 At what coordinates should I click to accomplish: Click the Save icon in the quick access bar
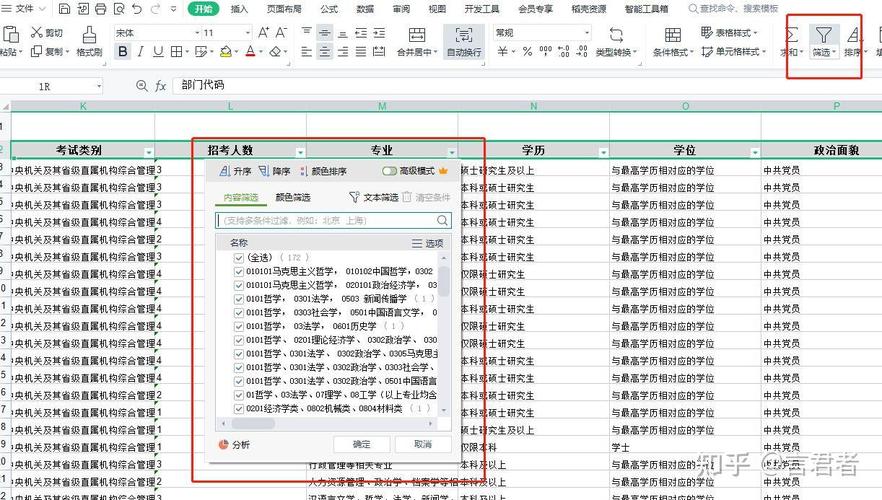[65, 9]
